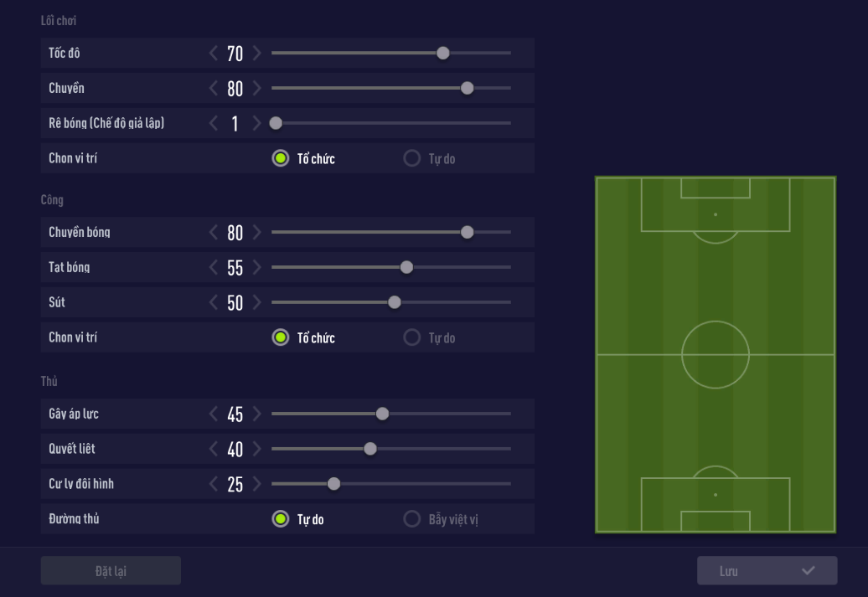Increase Tạt bóng using right arrow
This screenshot has width=868, height=597.
tap(256, 268)
